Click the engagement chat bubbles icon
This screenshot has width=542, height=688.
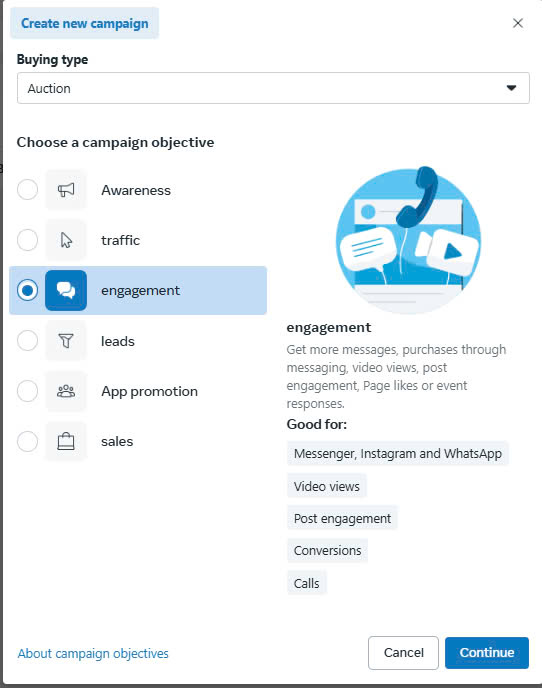pyautogui.click(x=66, y=290)
